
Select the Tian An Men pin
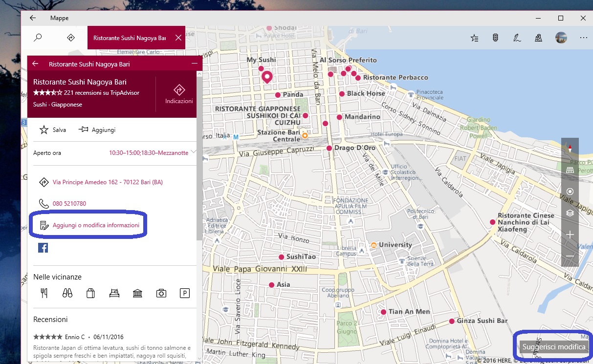point(384,312)
